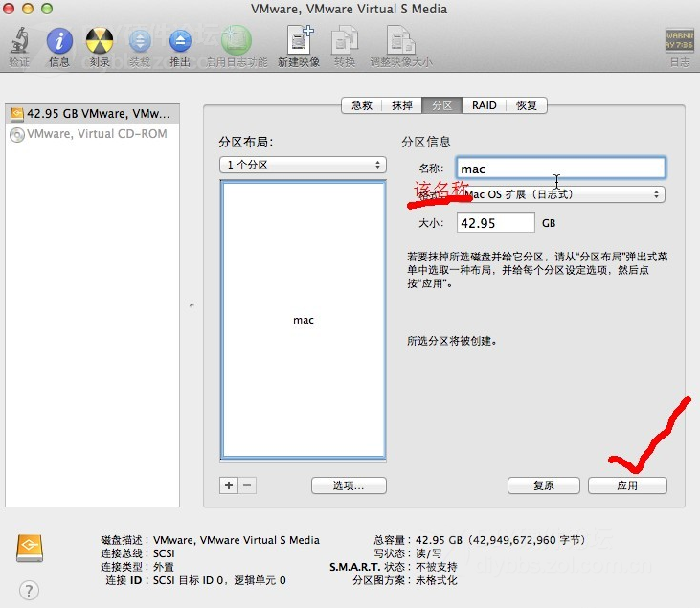
Task: Click the 所选分区将被创建 status message
Action: point(451,341)
